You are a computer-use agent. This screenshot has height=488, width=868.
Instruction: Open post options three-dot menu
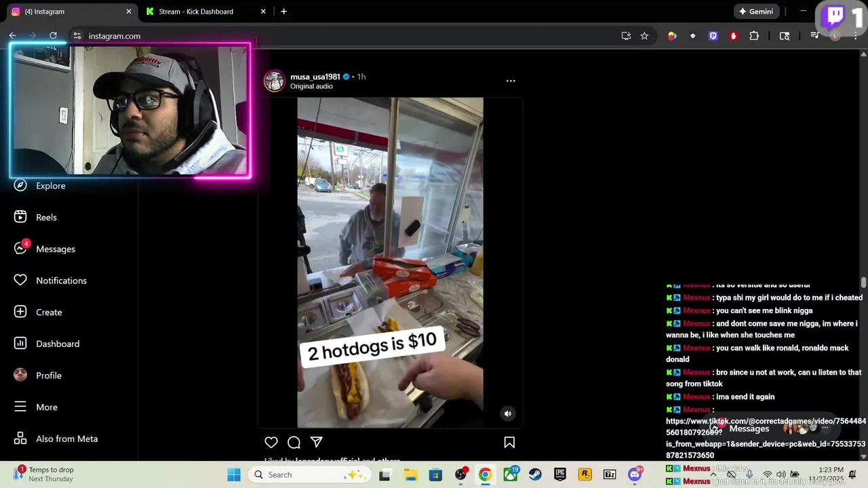[x=511, y=81]
